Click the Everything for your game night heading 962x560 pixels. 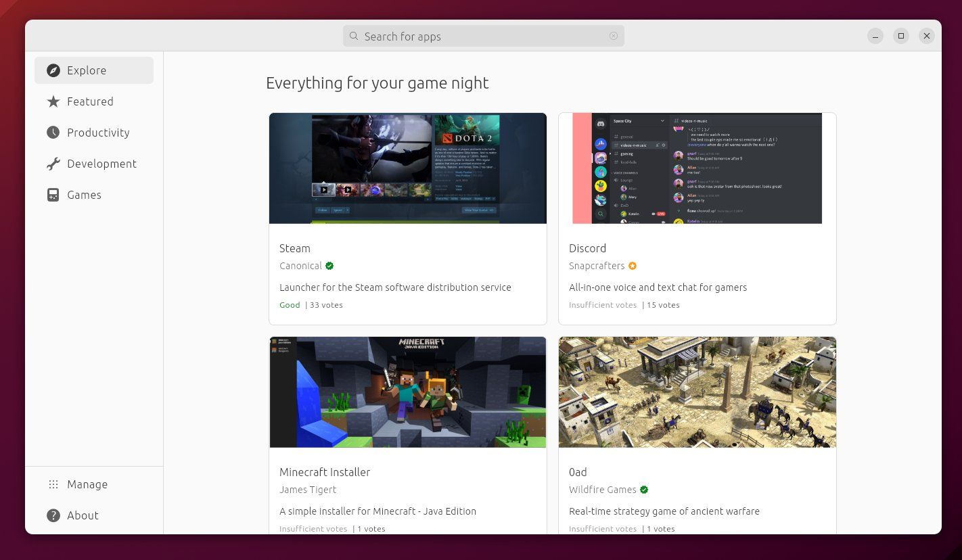click(377, 83)
